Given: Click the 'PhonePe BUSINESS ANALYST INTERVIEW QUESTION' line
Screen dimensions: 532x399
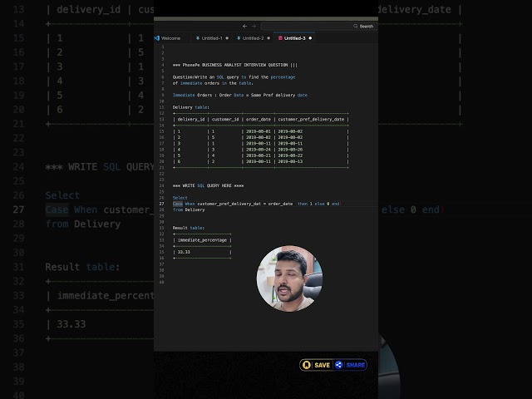Looking at the screenshot, I should pyautogui.click(x=234, y=65).
